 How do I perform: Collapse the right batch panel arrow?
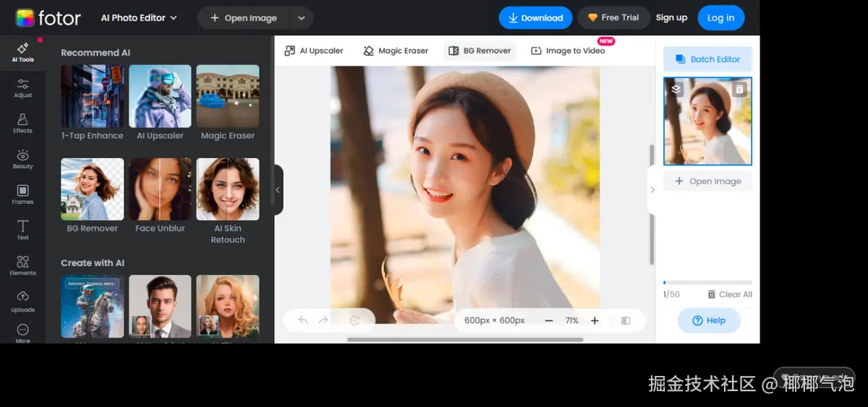(652, 190)
